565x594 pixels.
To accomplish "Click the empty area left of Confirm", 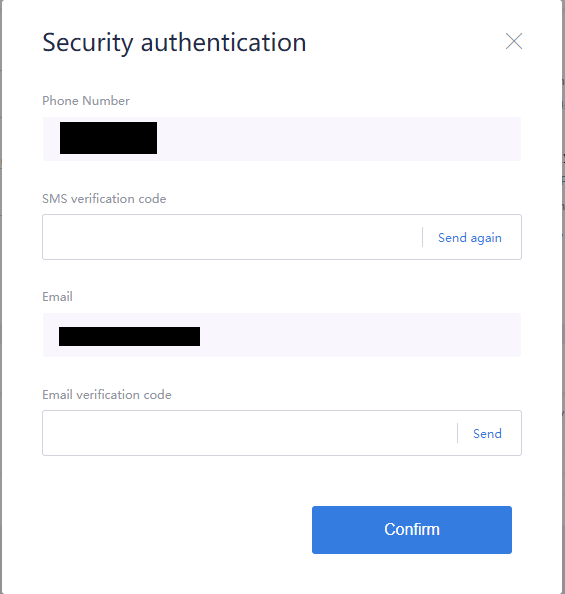I will [x=174, y=530].
